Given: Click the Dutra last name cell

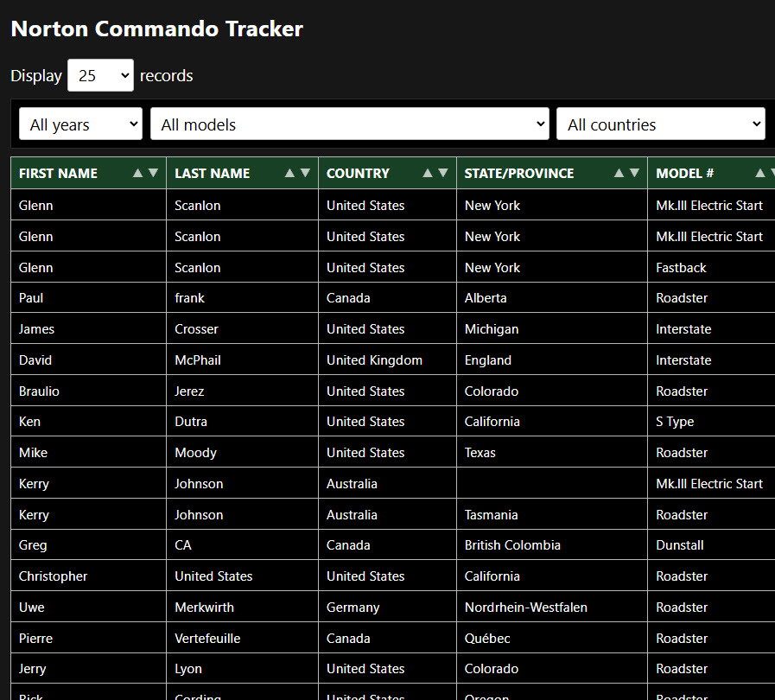Looking at the screenshot, I should 242,422.
